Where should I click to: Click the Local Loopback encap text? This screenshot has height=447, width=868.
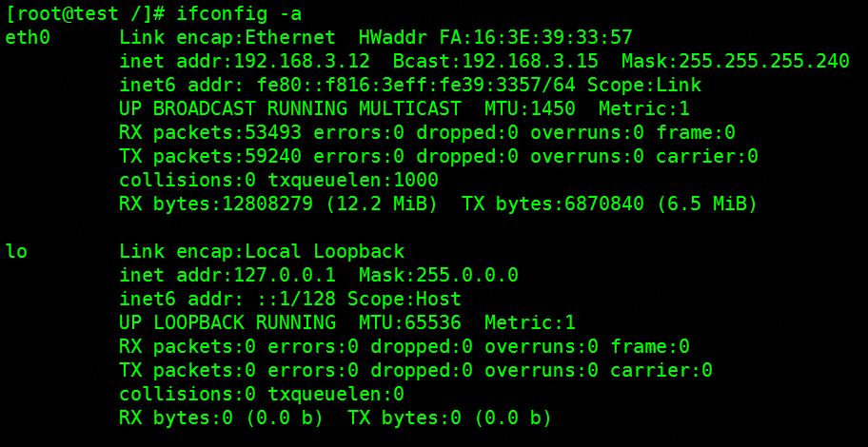coord(325,252)
